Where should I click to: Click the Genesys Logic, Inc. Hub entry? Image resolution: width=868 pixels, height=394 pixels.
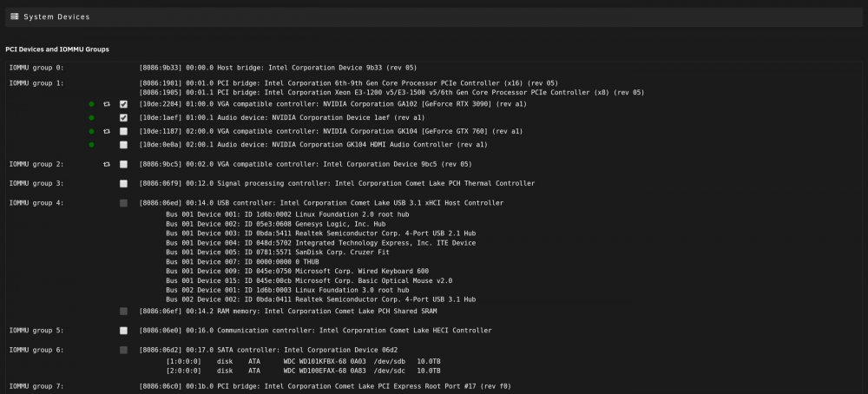(276, 224)
